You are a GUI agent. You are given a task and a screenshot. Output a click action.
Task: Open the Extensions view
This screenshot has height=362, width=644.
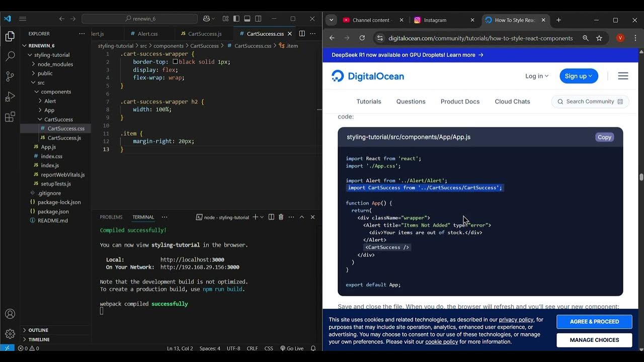[10, 117]
